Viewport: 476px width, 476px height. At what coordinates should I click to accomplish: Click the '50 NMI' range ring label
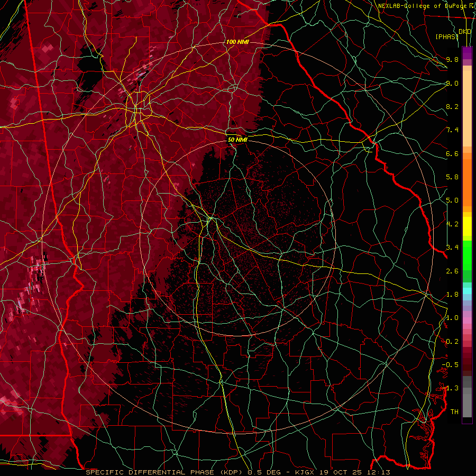237,140
